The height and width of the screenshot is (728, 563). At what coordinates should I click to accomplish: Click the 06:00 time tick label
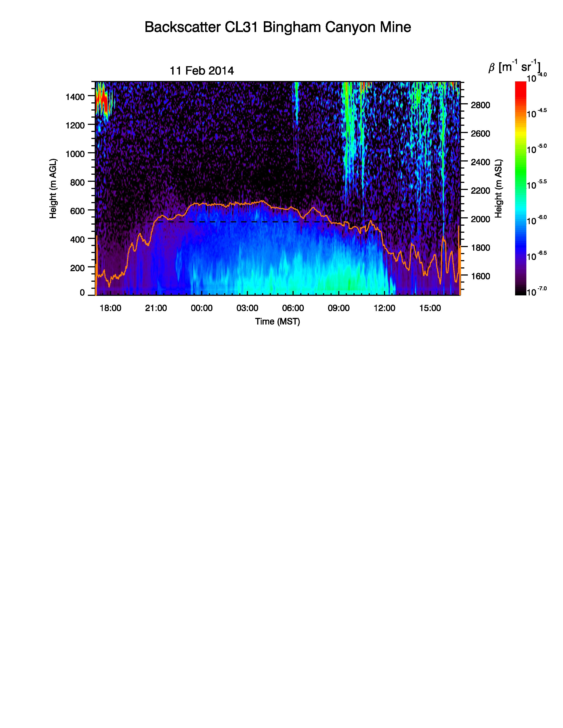[x=293, y=308]
